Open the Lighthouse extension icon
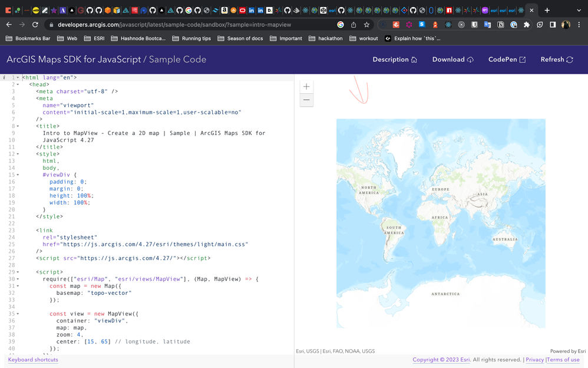 (435, 24)
